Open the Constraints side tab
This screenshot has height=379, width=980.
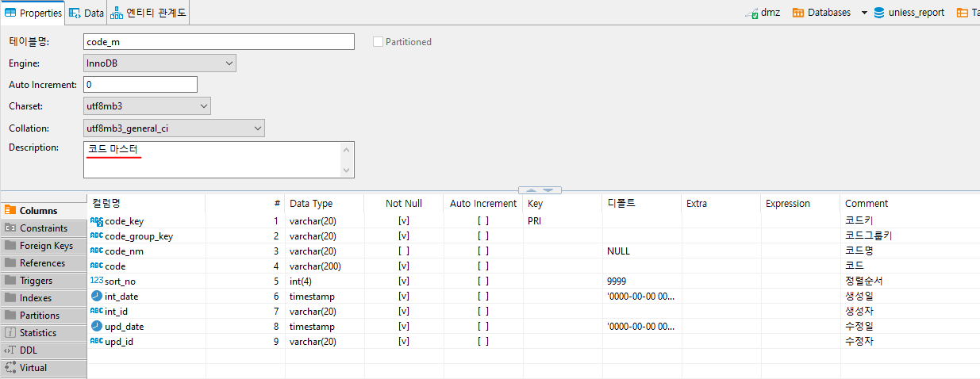pyautogui.click(x=43, y=228)
